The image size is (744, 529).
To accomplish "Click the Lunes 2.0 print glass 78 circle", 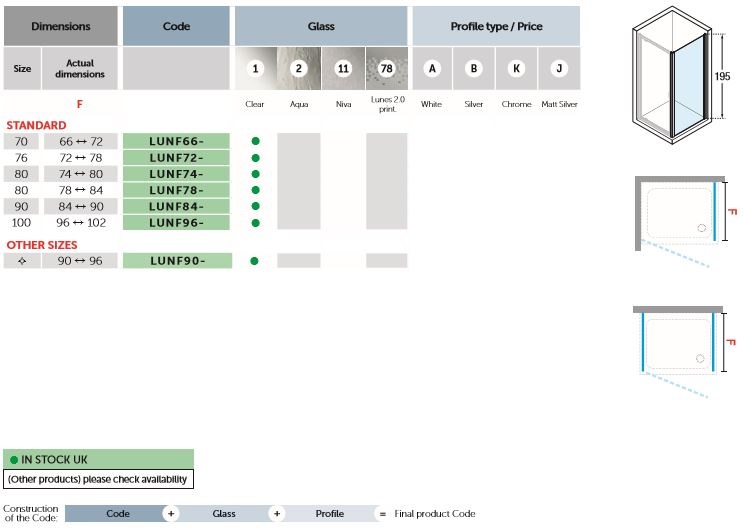I will coord(386,68).
